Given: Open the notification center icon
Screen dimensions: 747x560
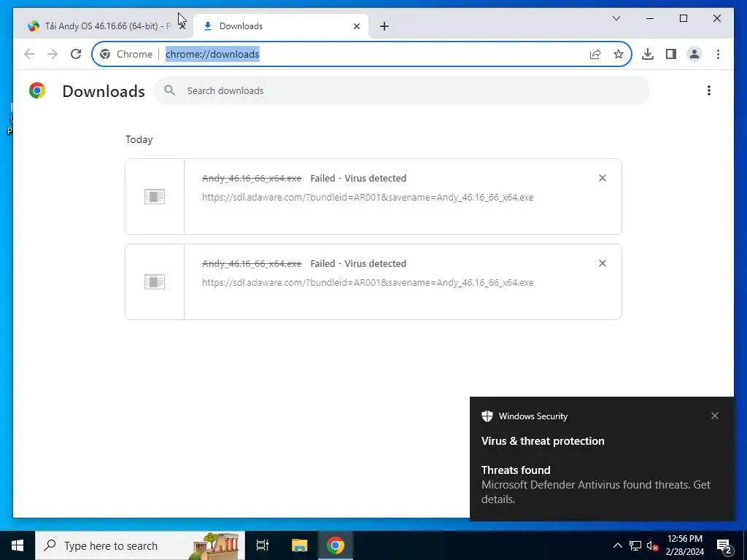Looking at the screenshot, I should click(x=724, y=547).
